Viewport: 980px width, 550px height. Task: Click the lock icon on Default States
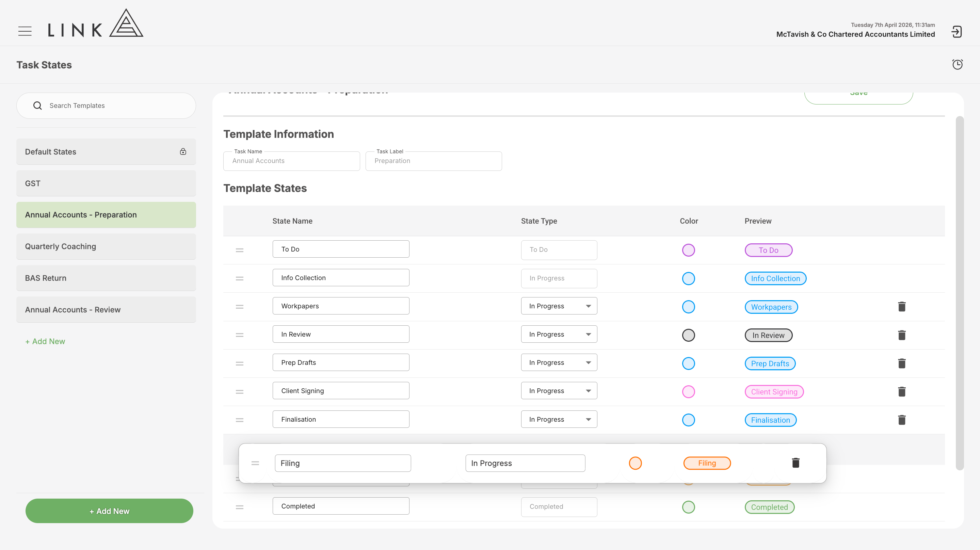click(183, 151)
